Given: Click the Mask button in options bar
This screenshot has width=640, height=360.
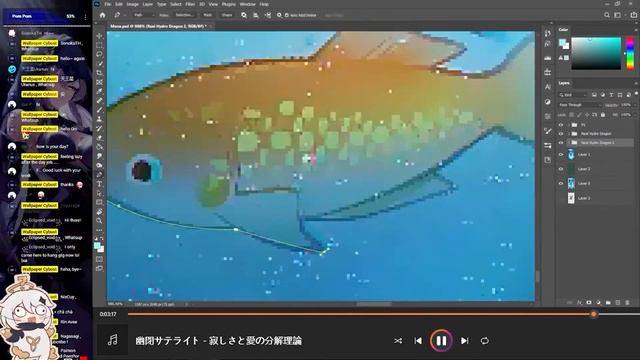Looking at the screenshot, I should click(x=208, y=15).
